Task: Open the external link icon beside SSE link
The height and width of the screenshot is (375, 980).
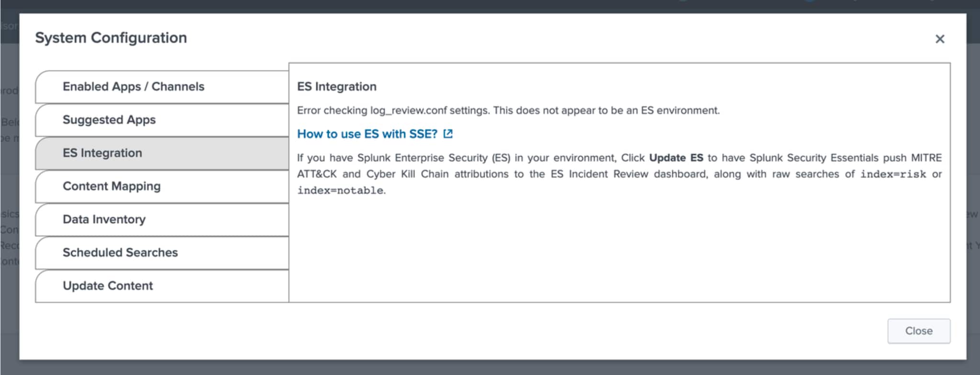Action: [x=448, y=134]
